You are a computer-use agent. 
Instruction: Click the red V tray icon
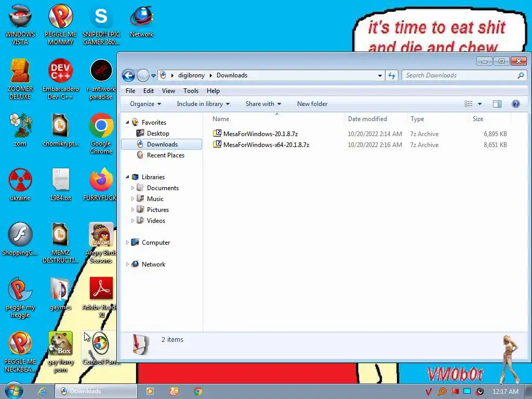pyautogui.click(x=429, y=392)
